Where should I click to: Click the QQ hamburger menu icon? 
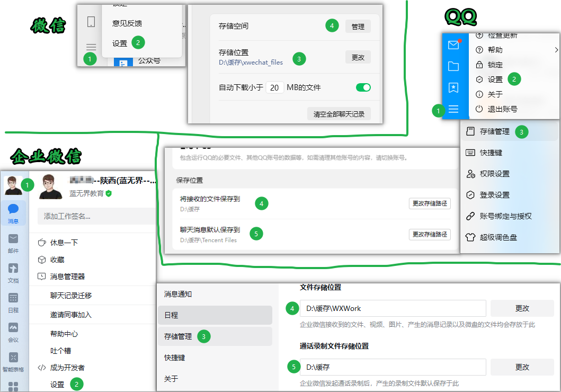[453, 109]
